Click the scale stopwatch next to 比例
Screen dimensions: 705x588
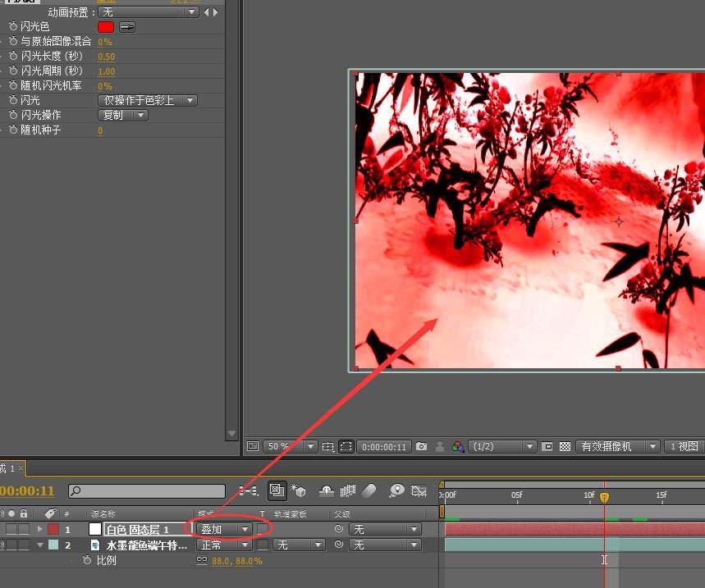coord(86,561)
